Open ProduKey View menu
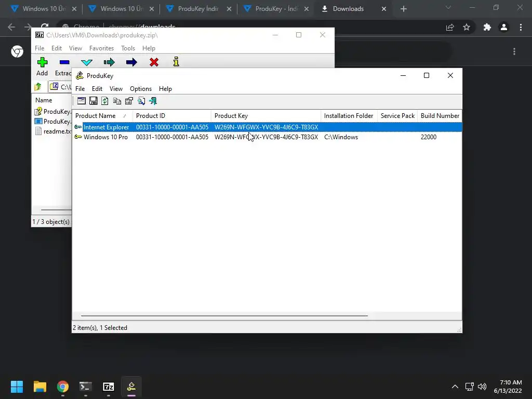Screen dimensions: 532x399 click(x=116, y=88)
